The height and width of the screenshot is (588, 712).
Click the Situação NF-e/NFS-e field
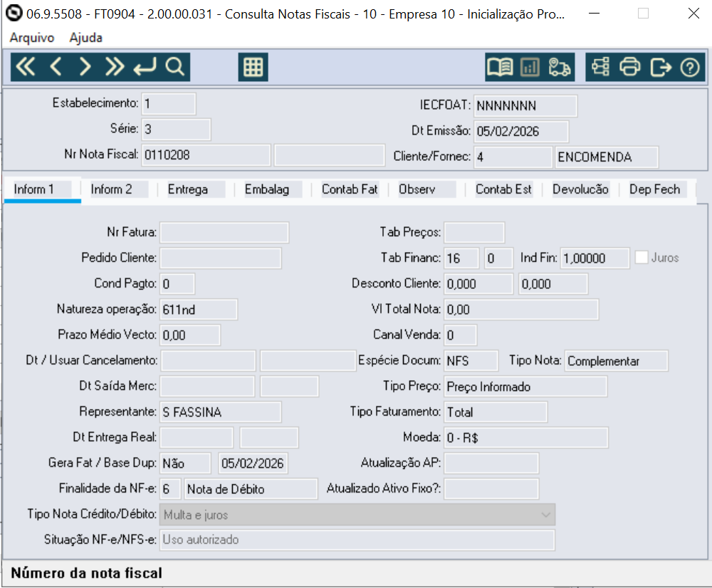tap(357, 540)
